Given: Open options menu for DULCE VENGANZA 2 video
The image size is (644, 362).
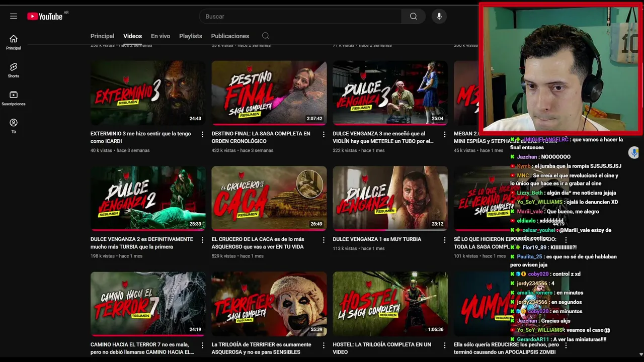Looking at the screenshot, I should pyautogui.click(x=202, y=240).
